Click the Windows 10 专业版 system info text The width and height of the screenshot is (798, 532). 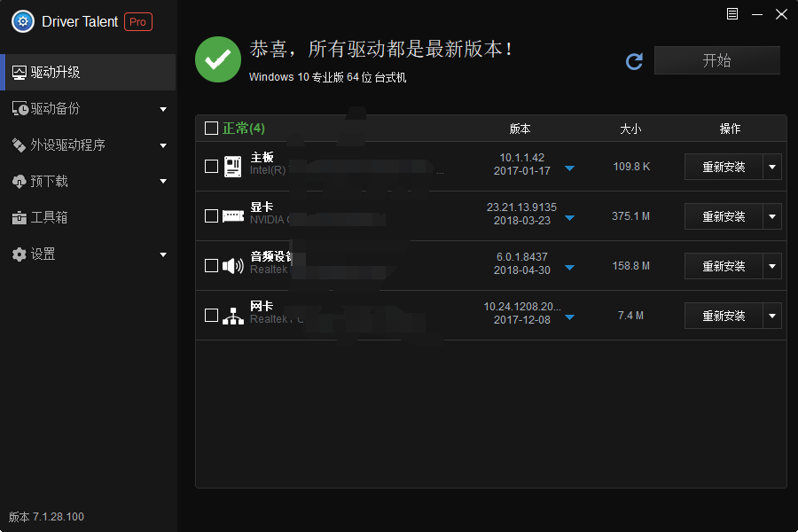point(327,77)
